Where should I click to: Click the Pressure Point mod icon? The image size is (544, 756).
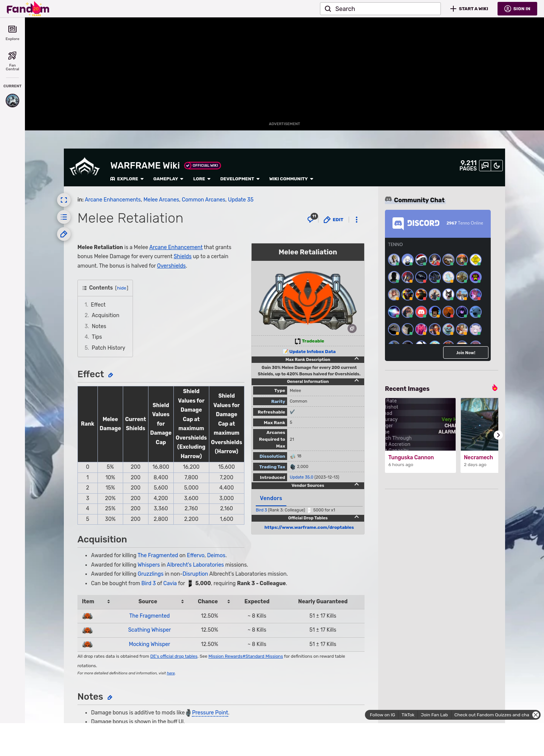click(x=189, y=713)
